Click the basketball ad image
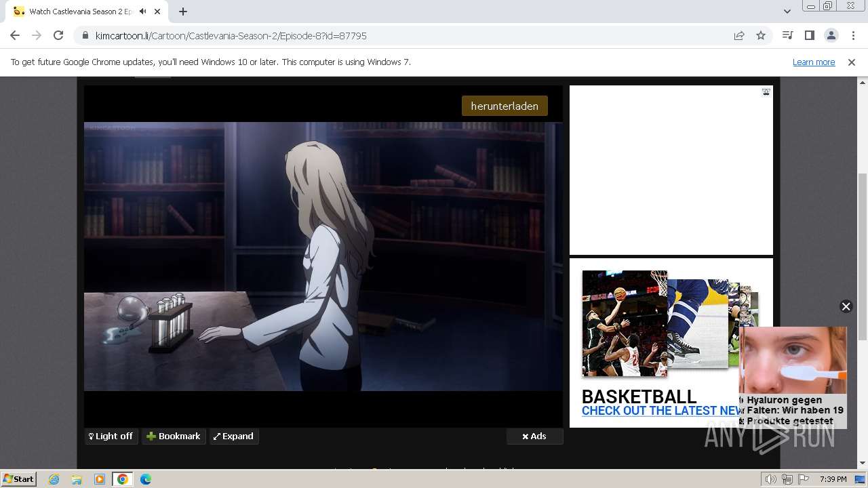868x488 pixels. [625, 324]
